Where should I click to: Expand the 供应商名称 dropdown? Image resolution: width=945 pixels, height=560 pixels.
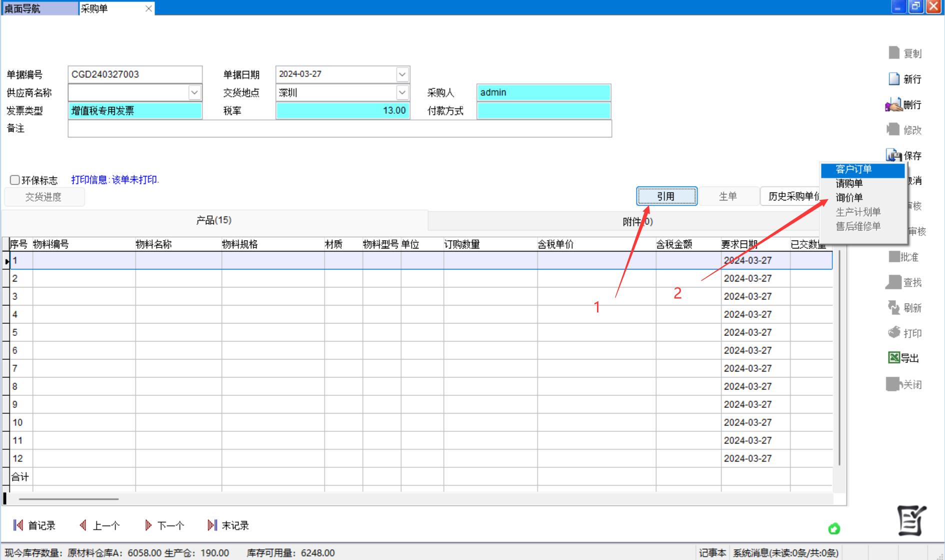[194, 92]
